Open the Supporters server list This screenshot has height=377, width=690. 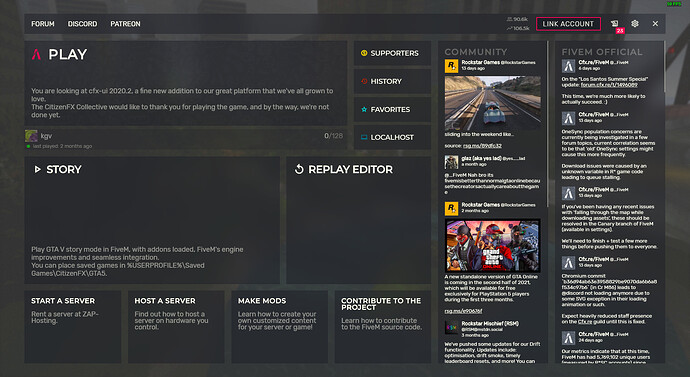point(392,53)
